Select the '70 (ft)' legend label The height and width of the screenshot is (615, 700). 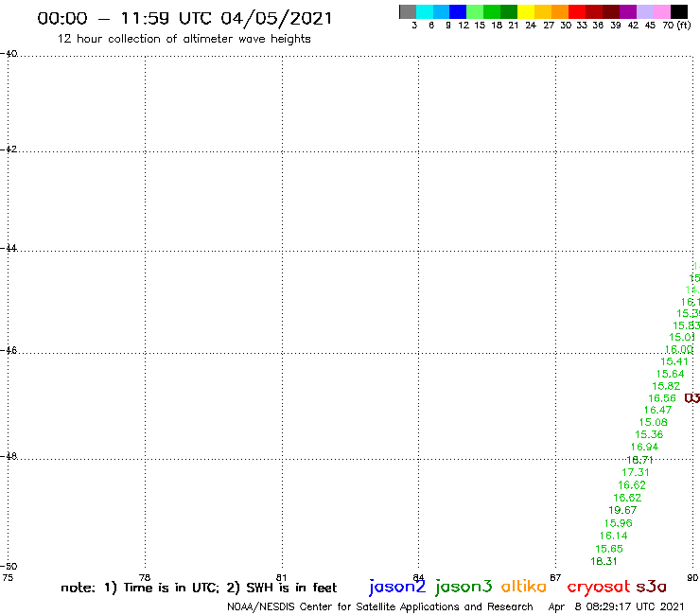[x=676, y=25]
